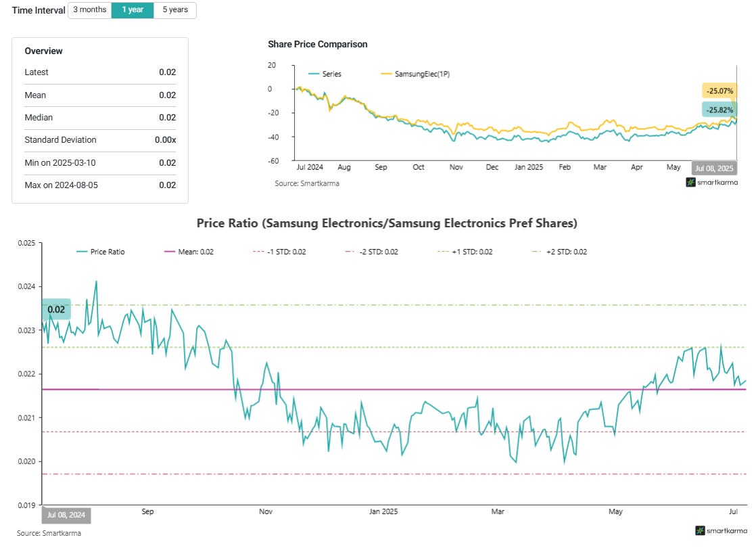Toggle the Series legend in Share Price Comparison
This screenshot has height=548, width=756.
[x=325, y=74]
